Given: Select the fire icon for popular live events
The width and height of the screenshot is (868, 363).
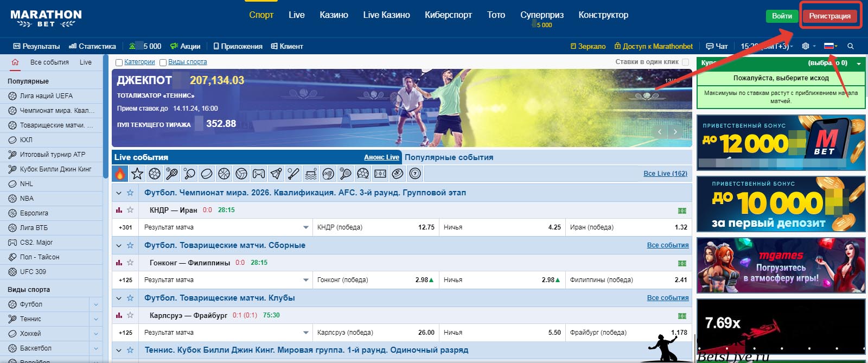Looking at the screenshot, I should (x=120, y=174).
